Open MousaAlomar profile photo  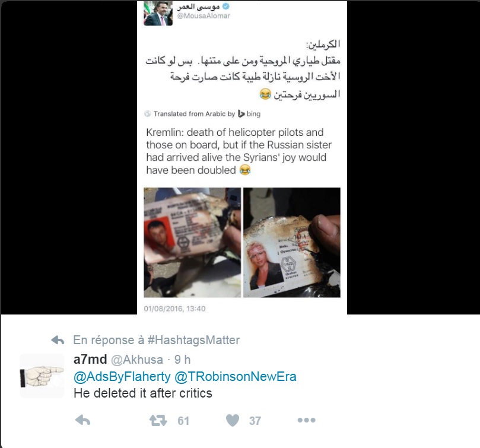coord(158,14)
